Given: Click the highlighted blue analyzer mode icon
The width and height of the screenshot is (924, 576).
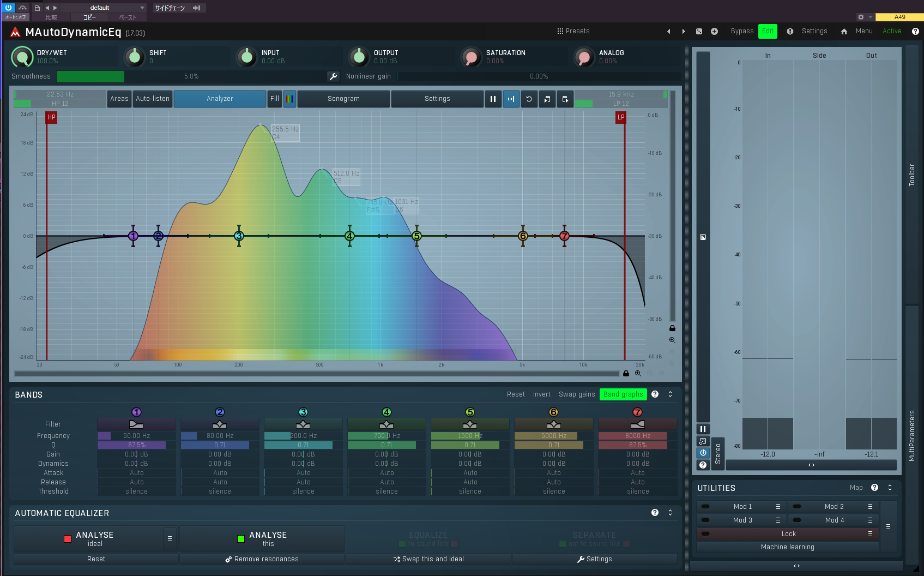Looking at the screenshot, I should tap(511, 99).
